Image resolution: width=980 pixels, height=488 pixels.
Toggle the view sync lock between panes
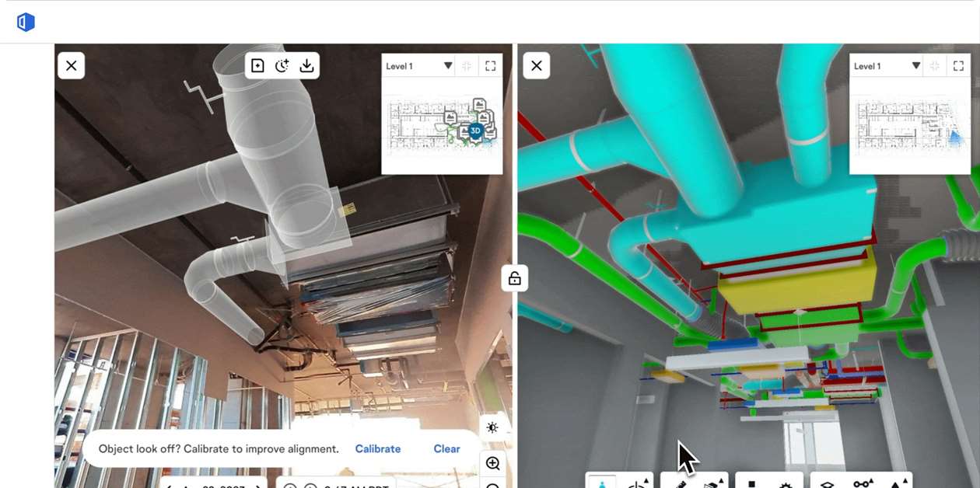[514, 278]
